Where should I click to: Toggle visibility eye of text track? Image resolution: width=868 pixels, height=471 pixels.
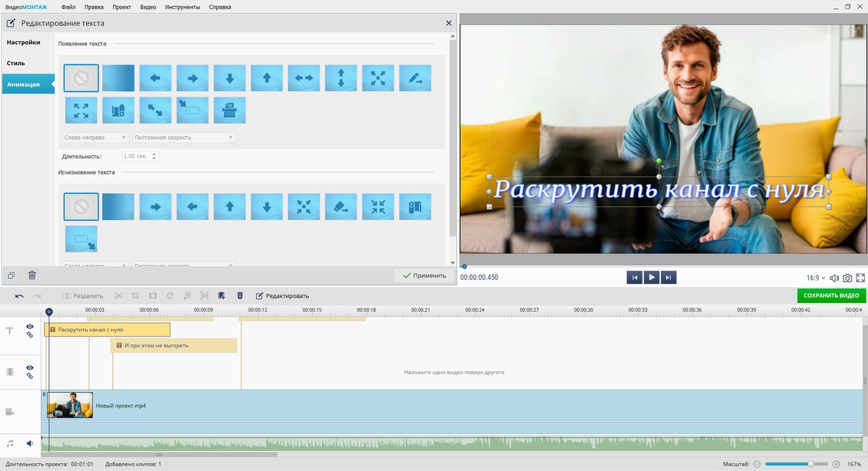30,327
